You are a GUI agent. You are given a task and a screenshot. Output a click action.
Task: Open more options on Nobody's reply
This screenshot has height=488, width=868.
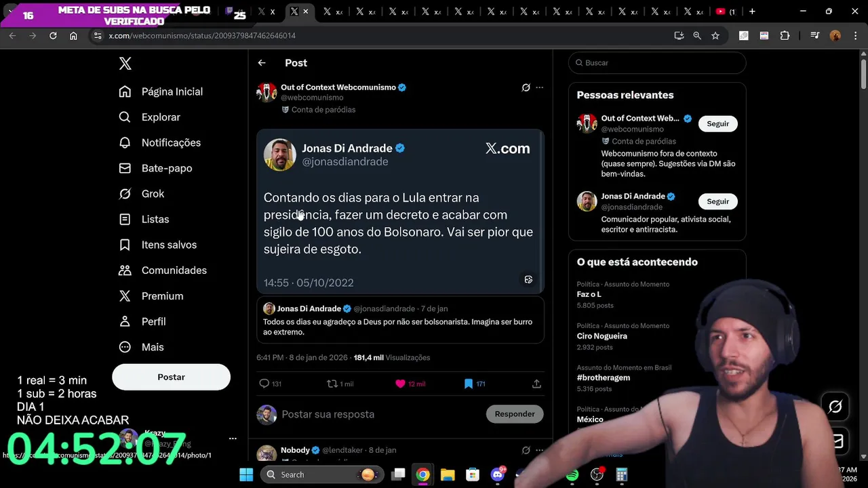click(540, 450)
